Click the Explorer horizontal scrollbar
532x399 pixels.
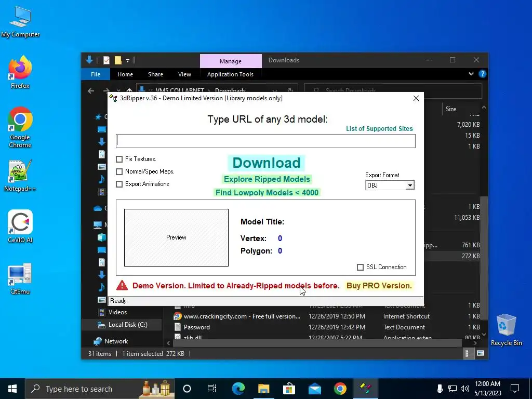317,343
